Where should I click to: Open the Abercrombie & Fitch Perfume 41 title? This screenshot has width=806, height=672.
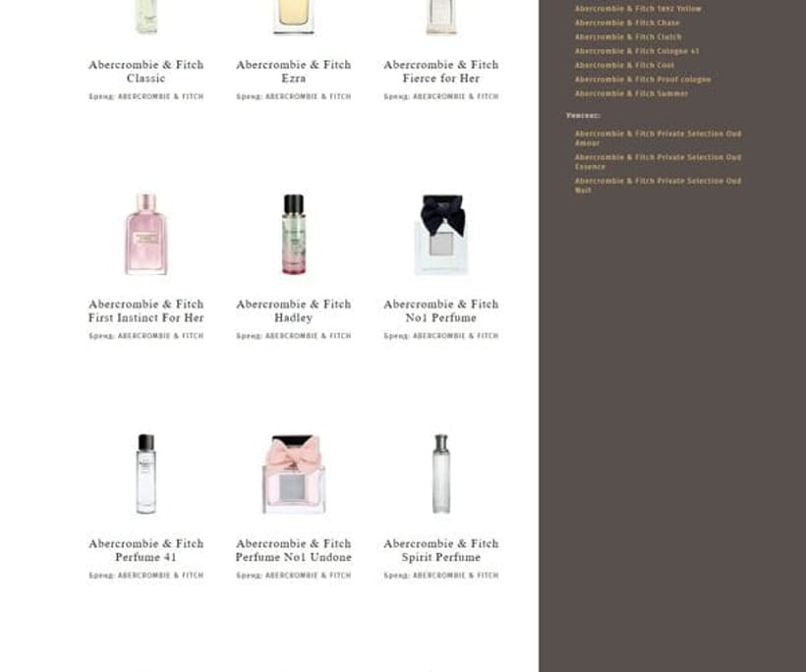(x=146, y=550)
